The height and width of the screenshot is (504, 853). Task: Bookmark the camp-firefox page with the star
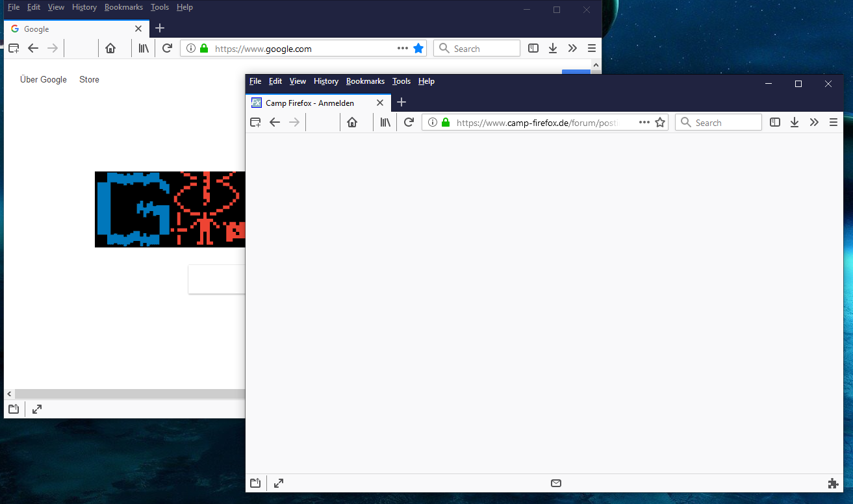pos(660,122)
